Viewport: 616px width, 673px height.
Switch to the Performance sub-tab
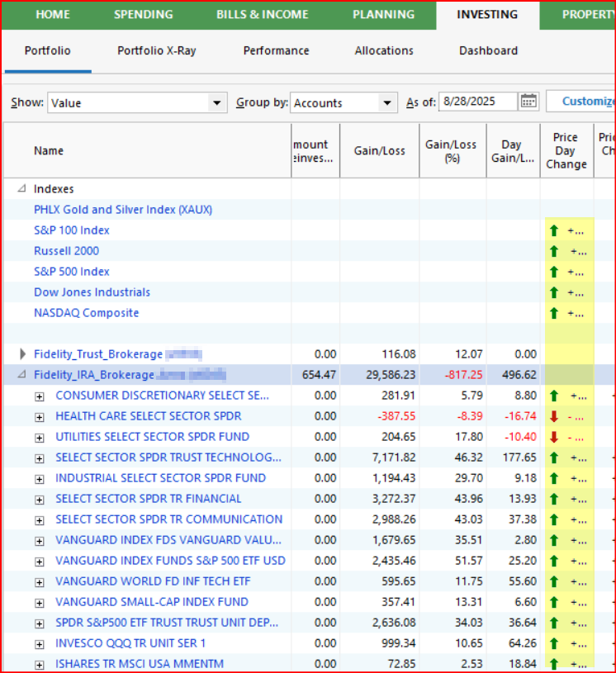point(276,50)
